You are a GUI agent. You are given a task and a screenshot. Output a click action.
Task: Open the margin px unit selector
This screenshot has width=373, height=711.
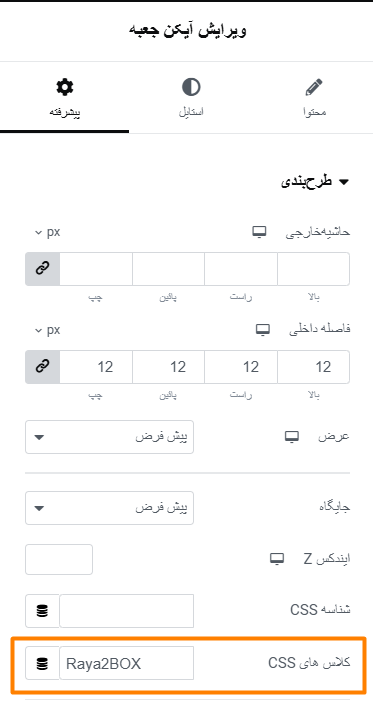click(x=48, y=232)
